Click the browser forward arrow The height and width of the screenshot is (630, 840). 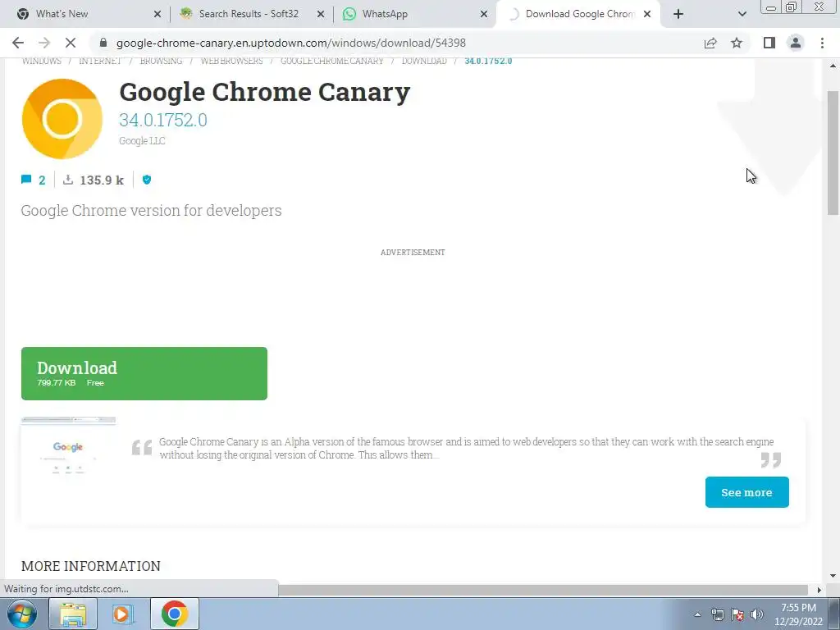pos(44,43)
